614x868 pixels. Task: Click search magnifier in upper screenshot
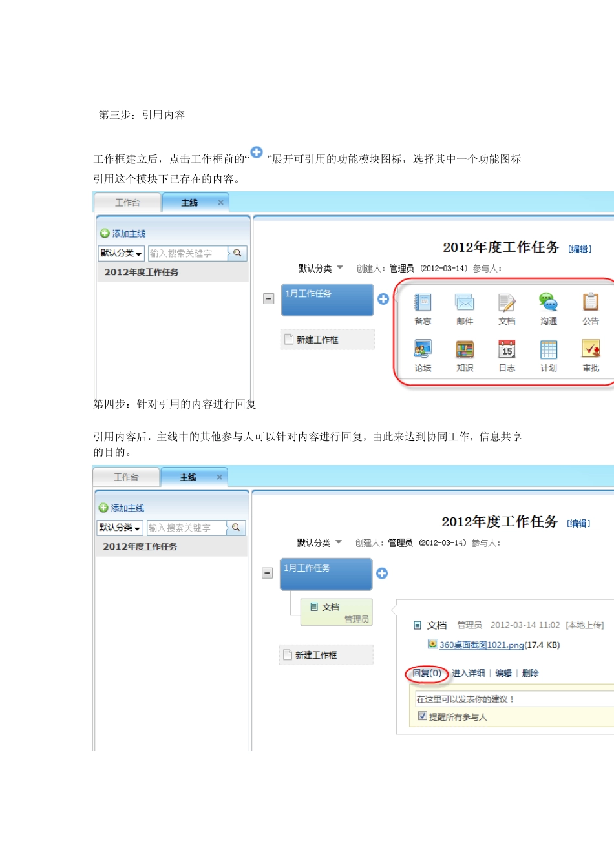[237, 253]
